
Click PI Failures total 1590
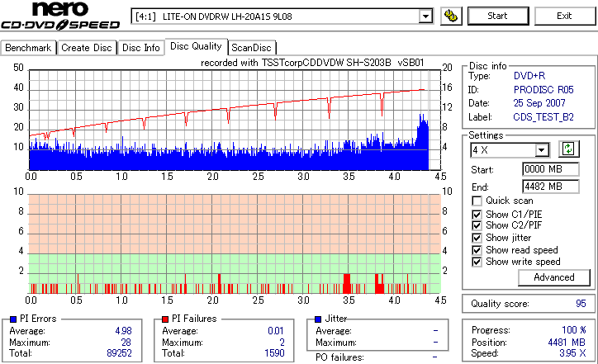coord(274,353)
